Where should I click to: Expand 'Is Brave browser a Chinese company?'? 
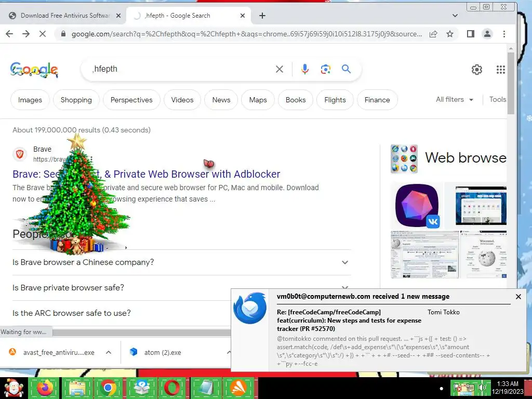click(x=182, y=262)
